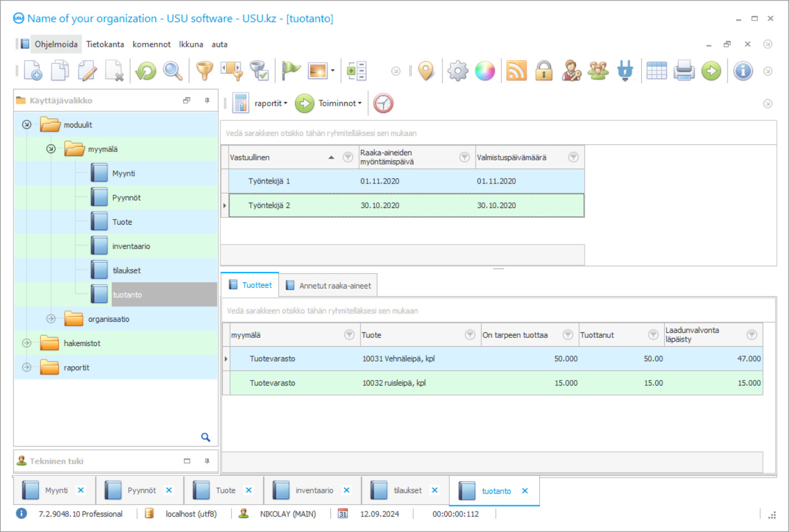Click the users group toolbar icon
Viewport: 789px width, 532px height.
(x=599, y=71)
